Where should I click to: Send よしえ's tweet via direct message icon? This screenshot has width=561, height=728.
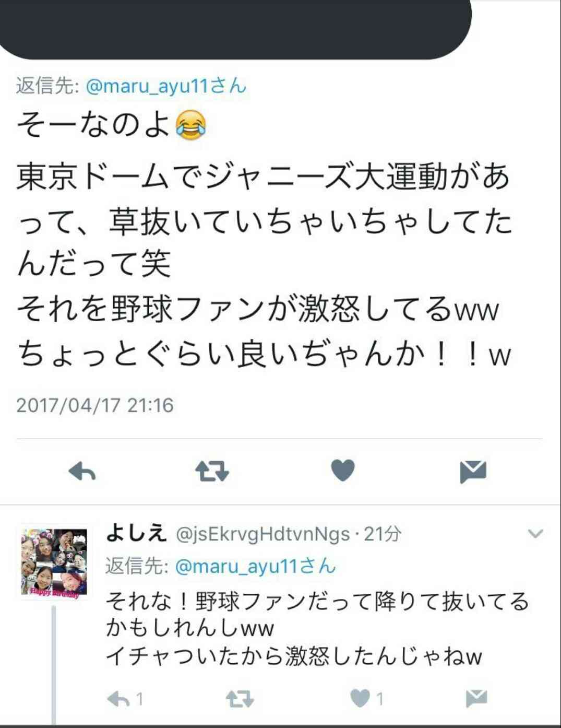(x=476, y=698)
